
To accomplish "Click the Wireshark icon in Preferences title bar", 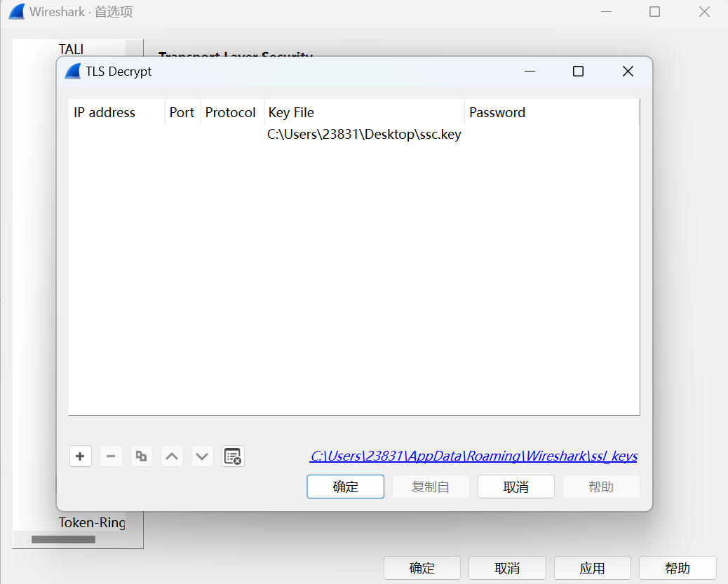I will [x=17, y=12].
